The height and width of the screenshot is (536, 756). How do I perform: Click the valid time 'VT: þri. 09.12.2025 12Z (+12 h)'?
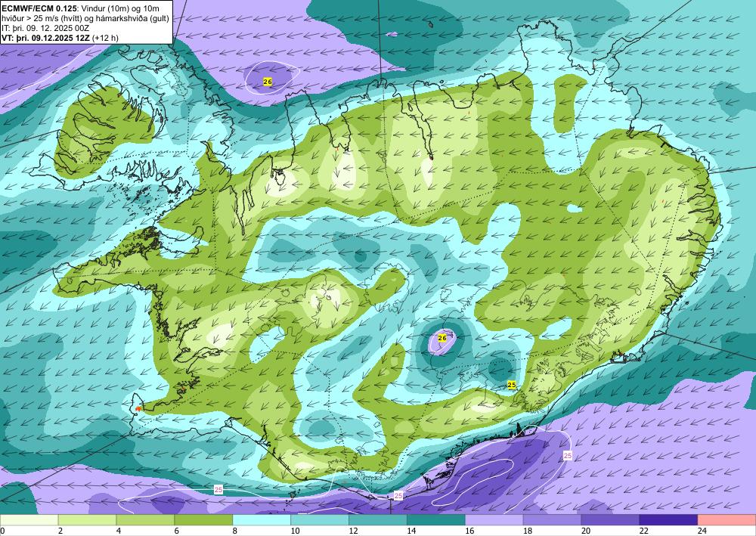(x=60, y=38)
